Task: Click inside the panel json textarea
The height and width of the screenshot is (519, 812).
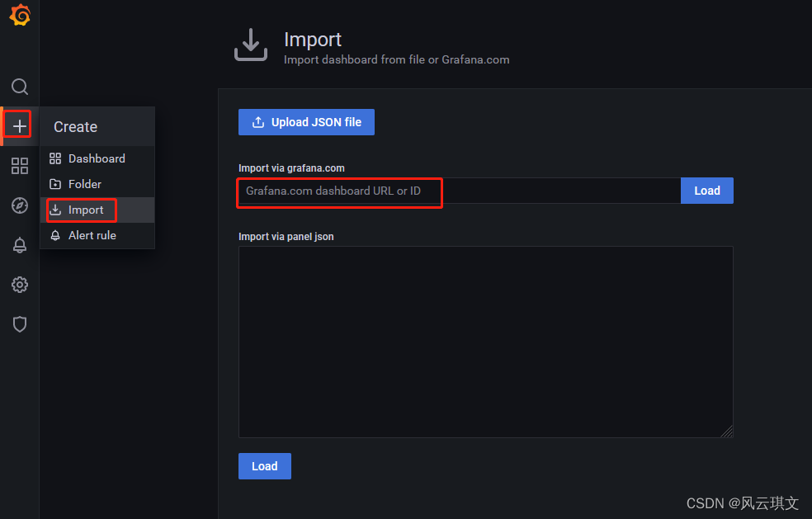Action: pyautogui.click(x=485, y=341)
